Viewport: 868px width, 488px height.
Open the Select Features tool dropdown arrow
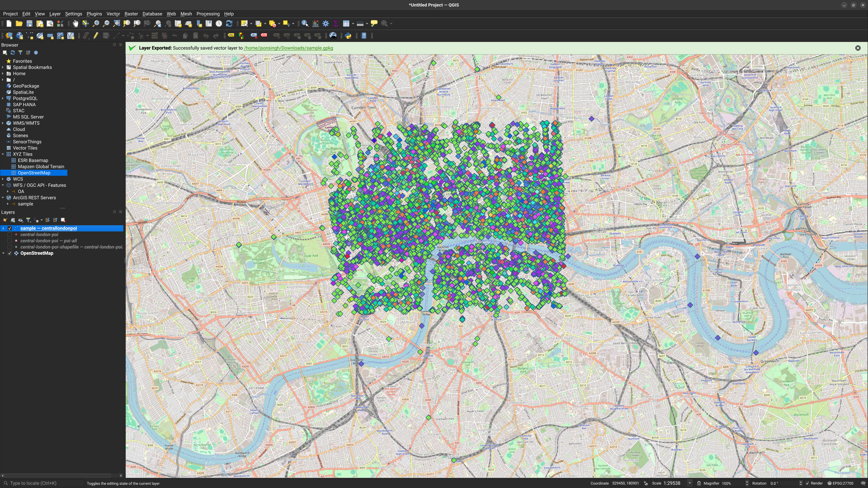pos(251,23)
